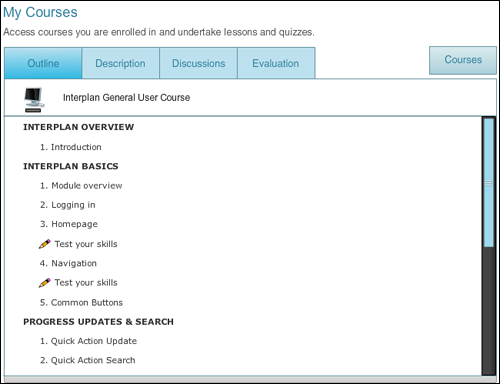This screenshot has width=500, height=384.
Task: Open the Outline tab
Action: 43,63
